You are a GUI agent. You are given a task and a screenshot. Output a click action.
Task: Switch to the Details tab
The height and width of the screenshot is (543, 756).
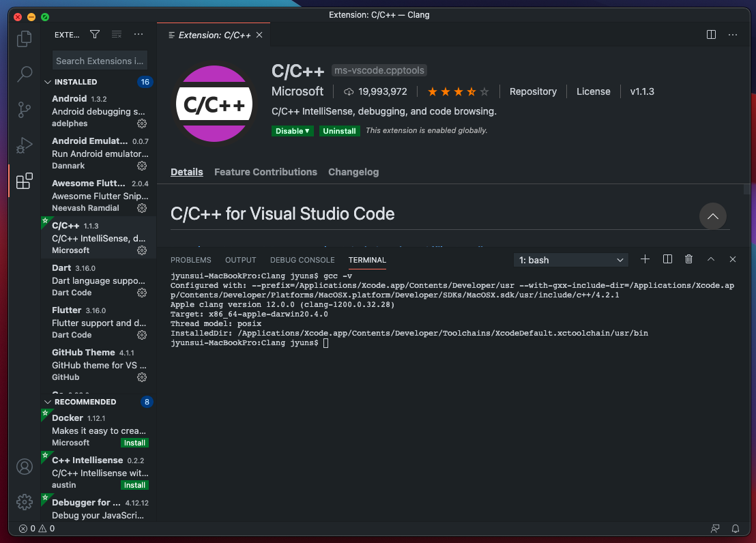click(x=186, y=172)
